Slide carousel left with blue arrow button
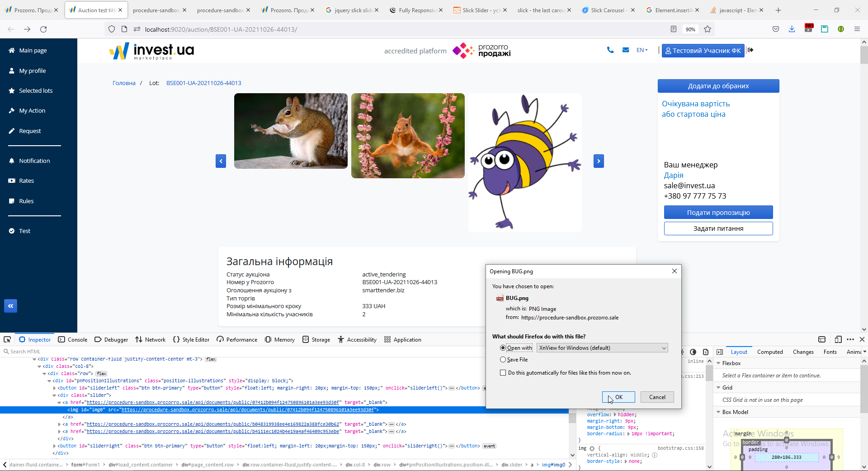Screen dimensions: 868x471 pyautogui.click(x=221, y=161)
